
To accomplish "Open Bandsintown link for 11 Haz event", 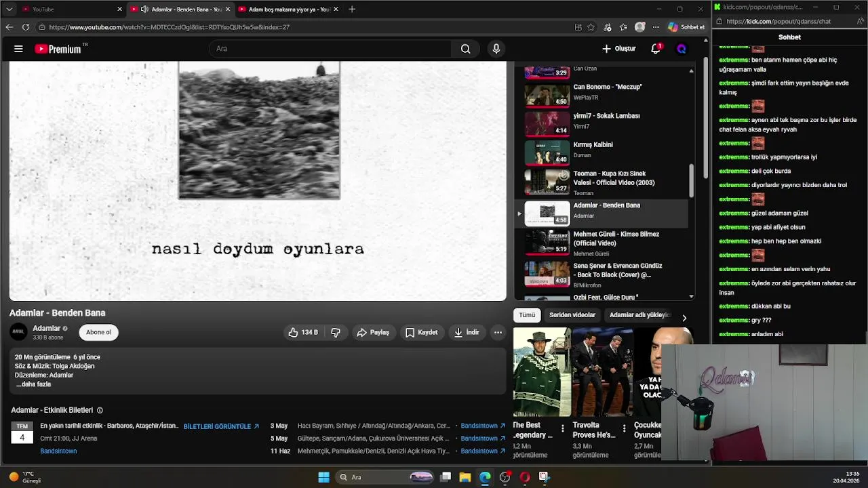I will (483, 451).
